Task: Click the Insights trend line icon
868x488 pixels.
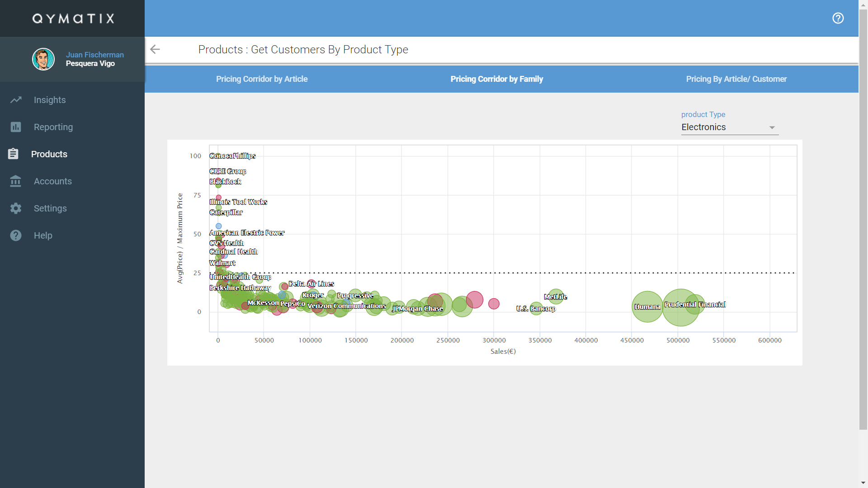Action: (16, 100)
